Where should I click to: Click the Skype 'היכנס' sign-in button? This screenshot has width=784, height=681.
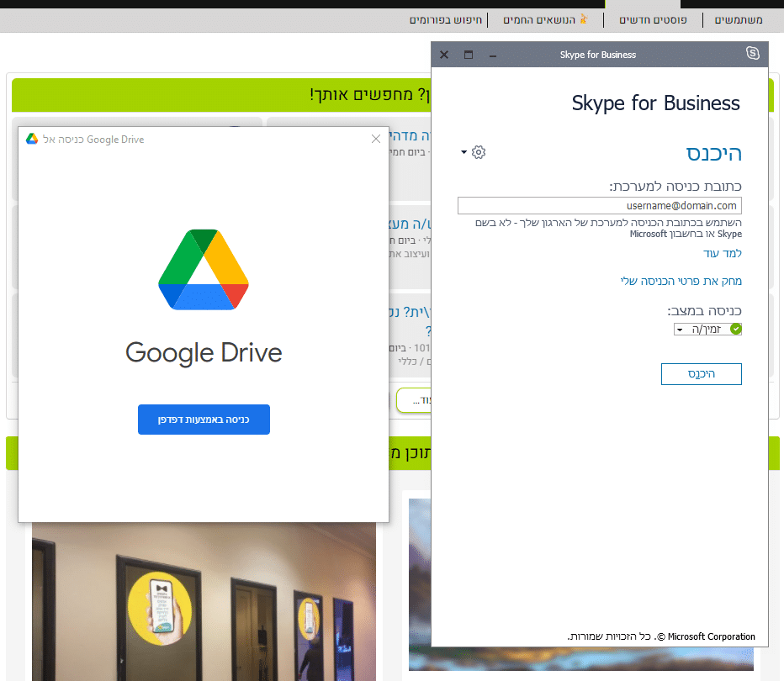coord(701,374)
